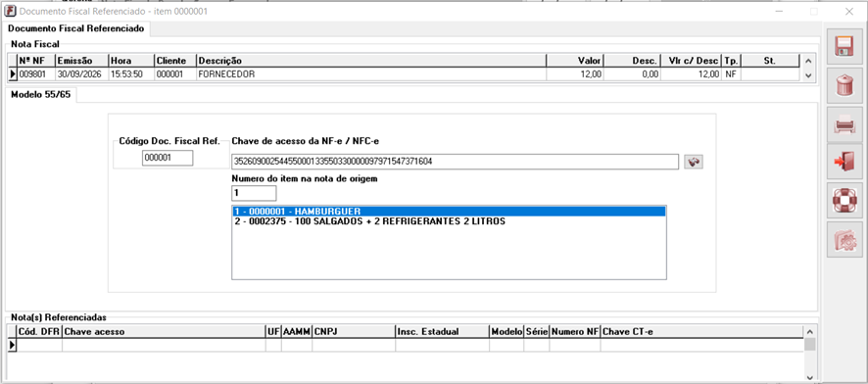Click the app icon in title bar
Screen dimensions: 868x384
[10, 11]
